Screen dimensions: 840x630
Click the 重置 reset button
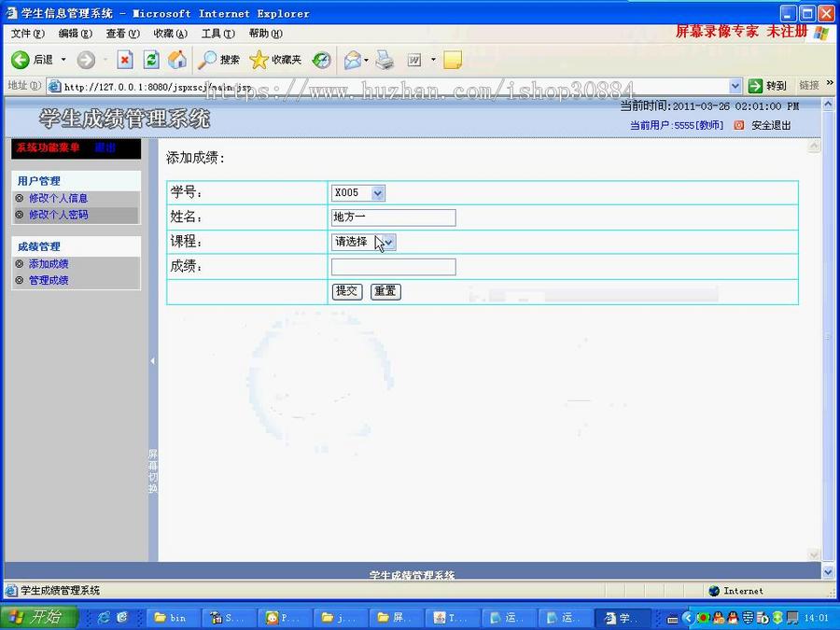pos(385,291)
